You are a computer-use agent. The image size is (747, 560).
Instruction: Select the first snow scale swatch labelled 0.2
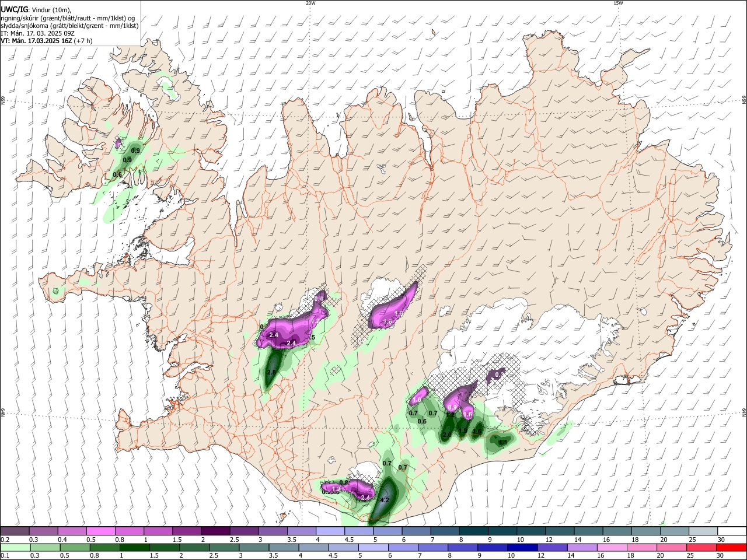(15, 531)
